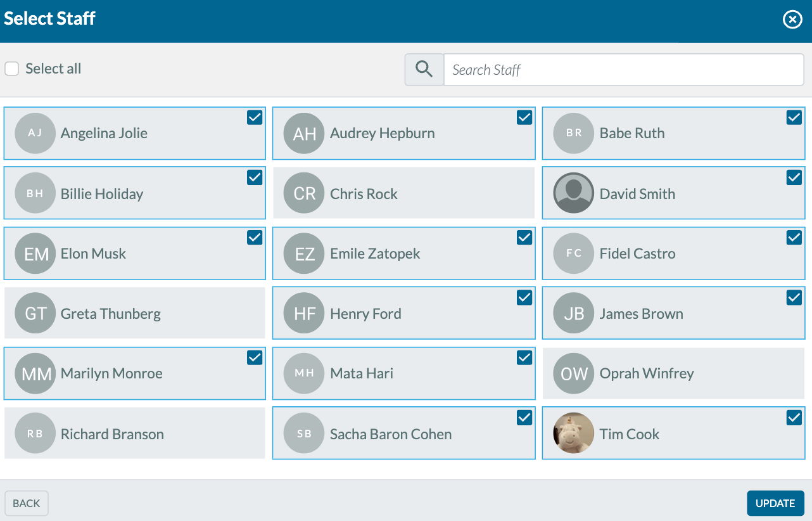Click Babe Ruth's BR avatar

(574, 133)
